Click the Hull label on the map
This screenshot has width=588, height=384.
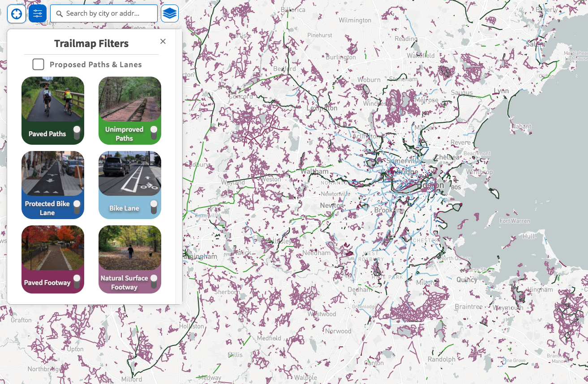tap(528, 236)
